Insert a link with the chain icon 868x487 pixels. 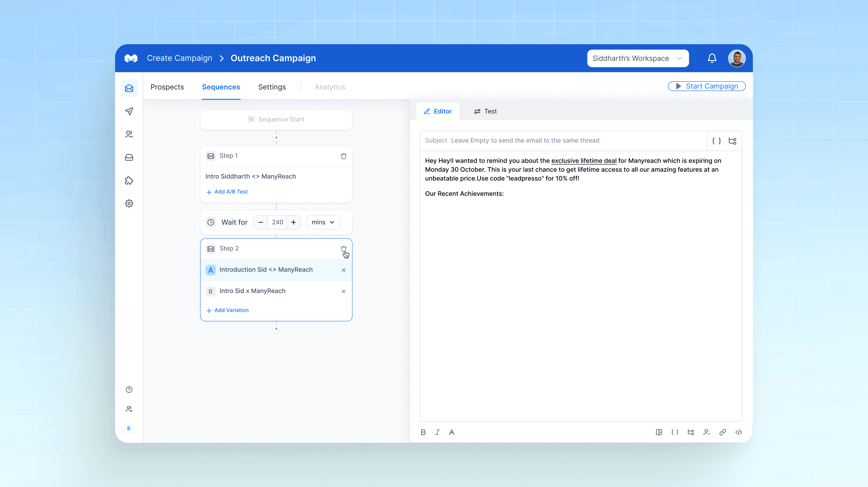coord(723,432)
